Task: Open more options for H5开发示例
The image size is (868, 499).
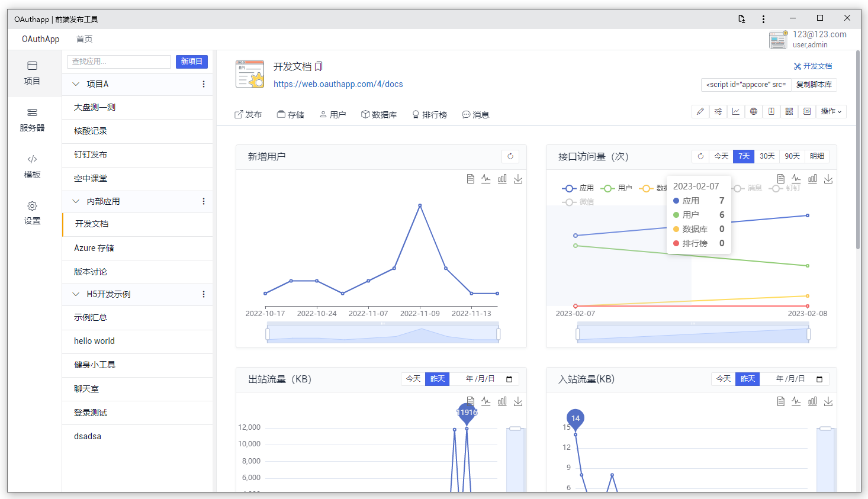Action: point(204,294)
